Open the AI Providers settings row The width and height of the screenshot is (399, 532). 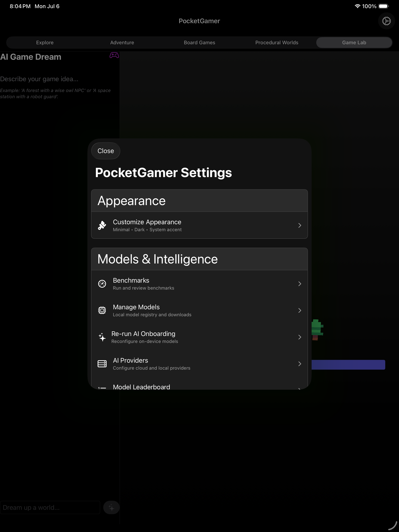(199, 364)
